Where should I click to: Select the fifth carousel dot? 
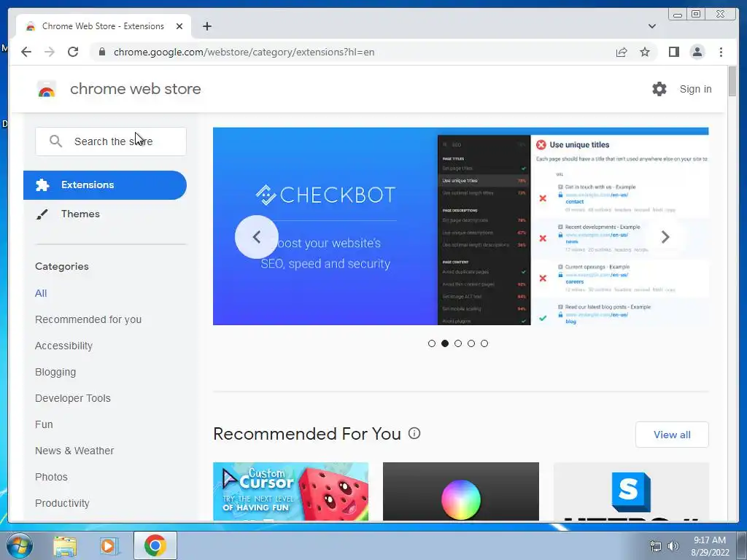coord(484,343)
